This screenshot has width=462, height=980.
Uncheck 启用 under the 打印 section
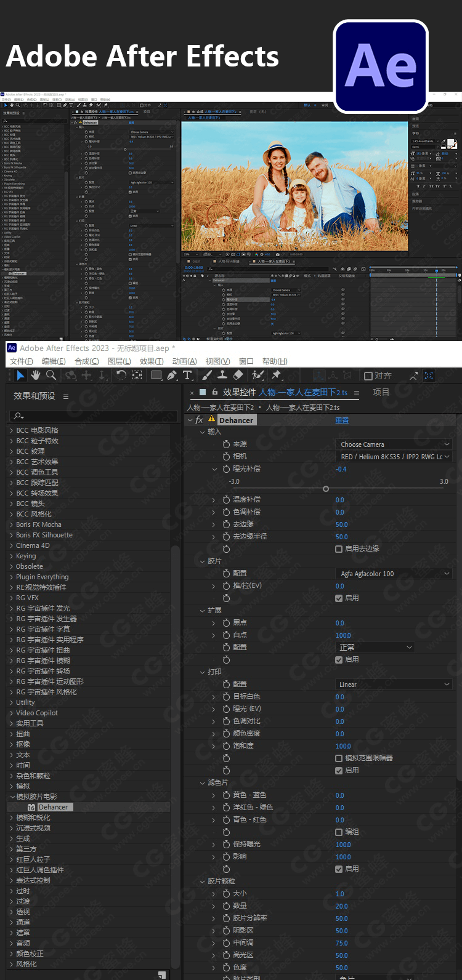pos(339,771)
